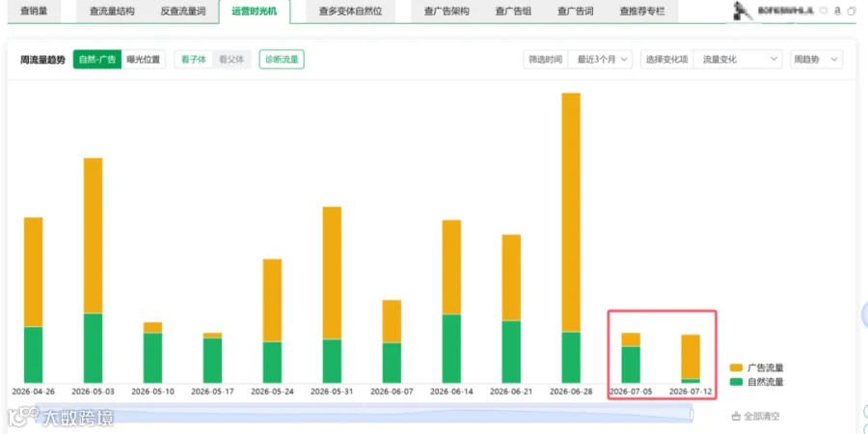Select the 运营时光机 tab
This screenshot has width=868, height=434.
pyautogui.click(x=254, y=11)
